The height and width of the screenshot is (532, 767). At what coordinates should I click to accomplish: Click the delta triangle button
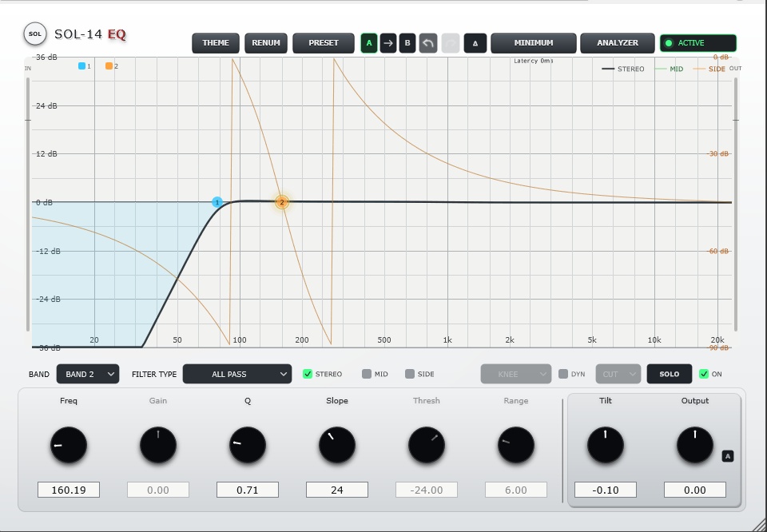pyautogui.click(x=475, y=43)
